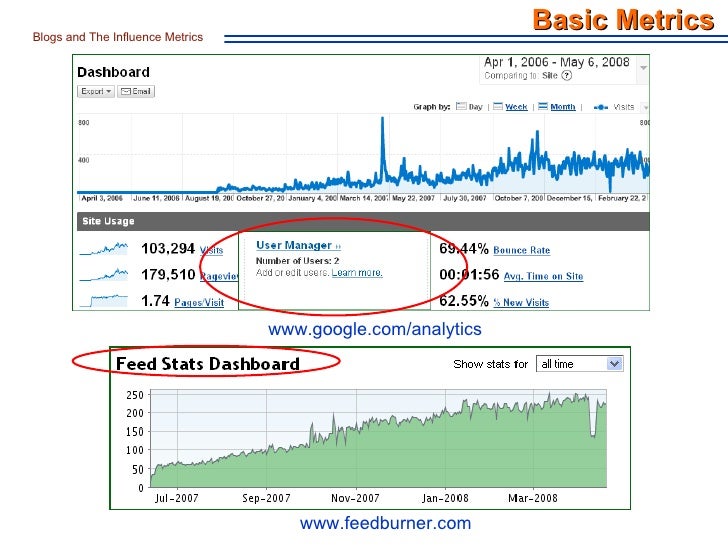This screenshot has width=728, height=546.
Task: Open Avg. Time on Site link
Action: click(543, 276)
